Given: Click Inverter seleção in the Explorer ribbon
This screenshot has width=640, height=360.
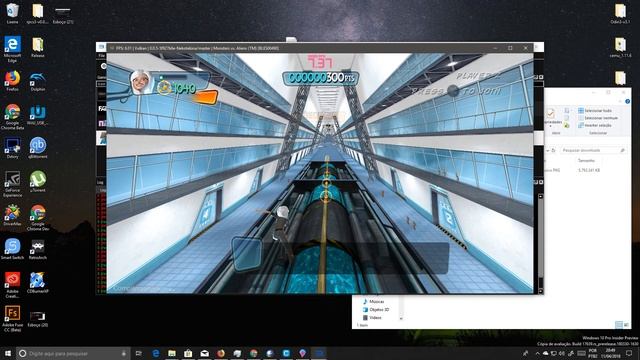Looking at the screenshot, I should click(x=594, y=125).
